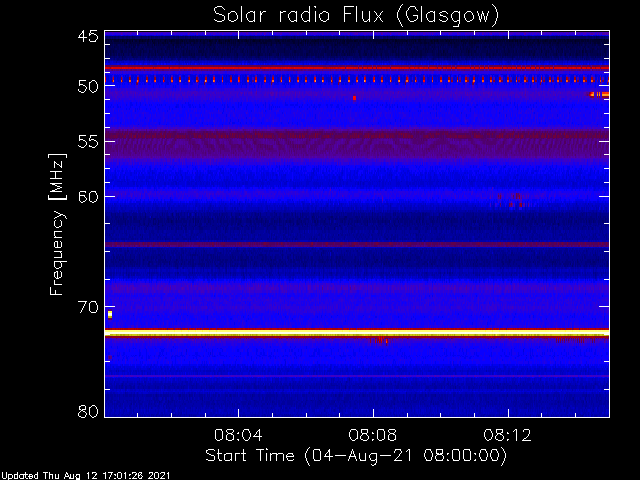
Task: Click the bright yellow-white band near 72 MHz
Action: point(357,333)
